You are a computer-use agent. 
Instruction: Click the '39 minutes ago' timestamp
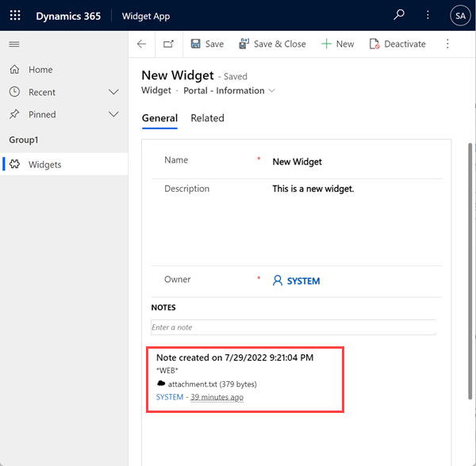tap(217, 397)
